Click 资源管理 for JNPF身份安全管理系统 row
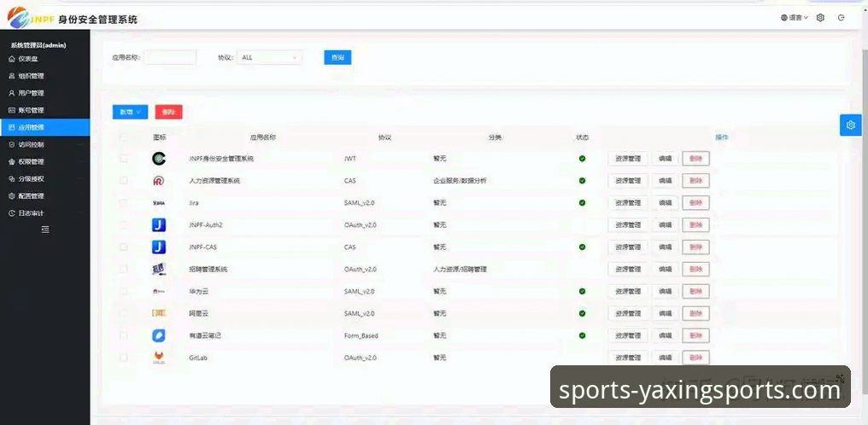This screenshot has height=425, width=868. tap(628, 159)
